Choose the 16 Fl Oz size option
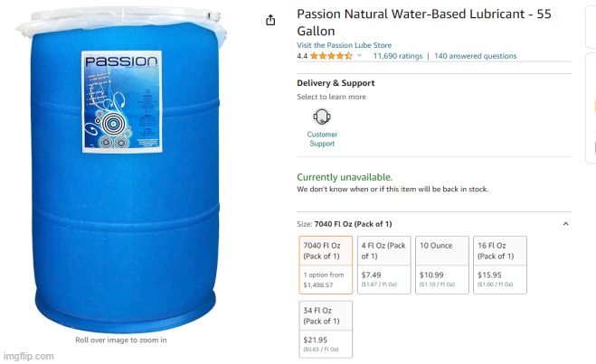Image resolution: width=596 pixels, height=364 pixels. click(500, 265)
